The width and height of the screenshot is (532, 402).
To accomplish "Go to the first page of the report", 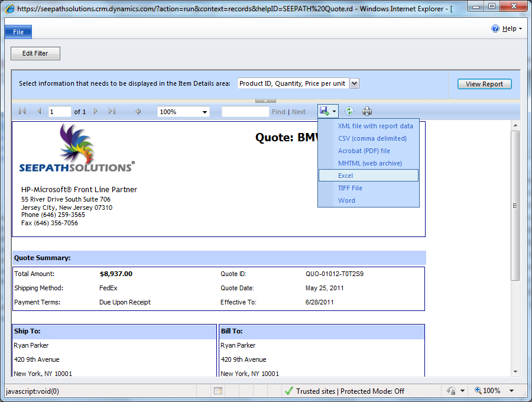I will point(22,111).
